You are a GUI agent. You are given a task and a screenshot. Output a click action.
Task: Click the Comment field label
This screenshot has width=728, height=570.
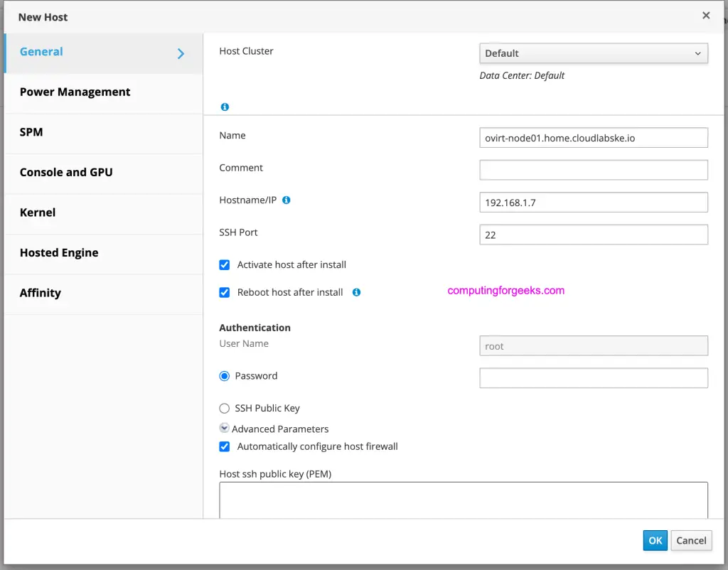pos(241,168)
